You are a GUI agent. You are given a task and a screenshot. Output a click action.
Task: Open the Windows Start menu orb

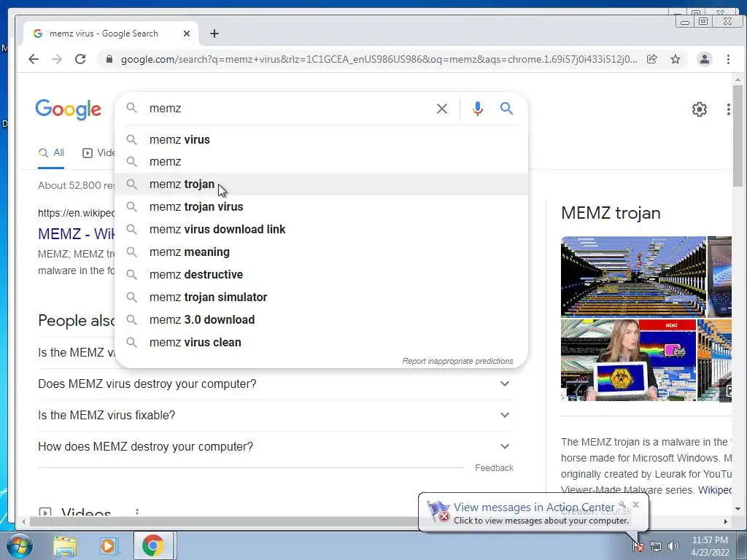[18, 545]
